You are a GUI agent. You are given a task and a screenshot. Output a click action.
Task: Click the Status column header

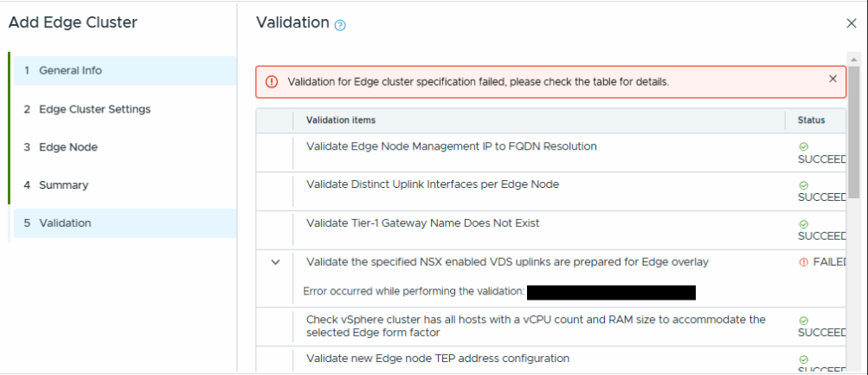click(811, 120)
